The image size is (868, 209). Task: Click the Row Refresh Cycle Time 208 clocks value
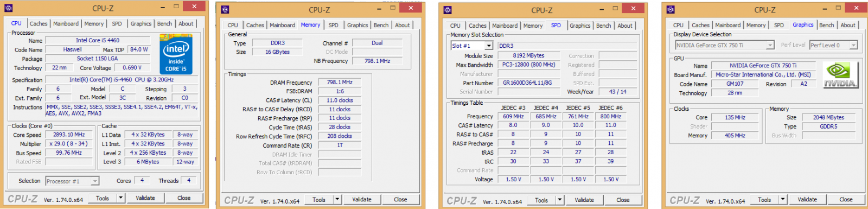coord(340,136)
